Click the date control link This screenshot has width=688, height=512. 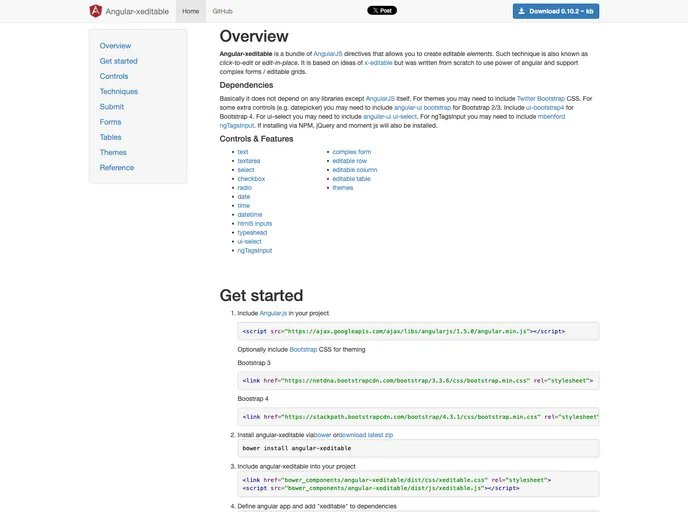pos(244,197)
